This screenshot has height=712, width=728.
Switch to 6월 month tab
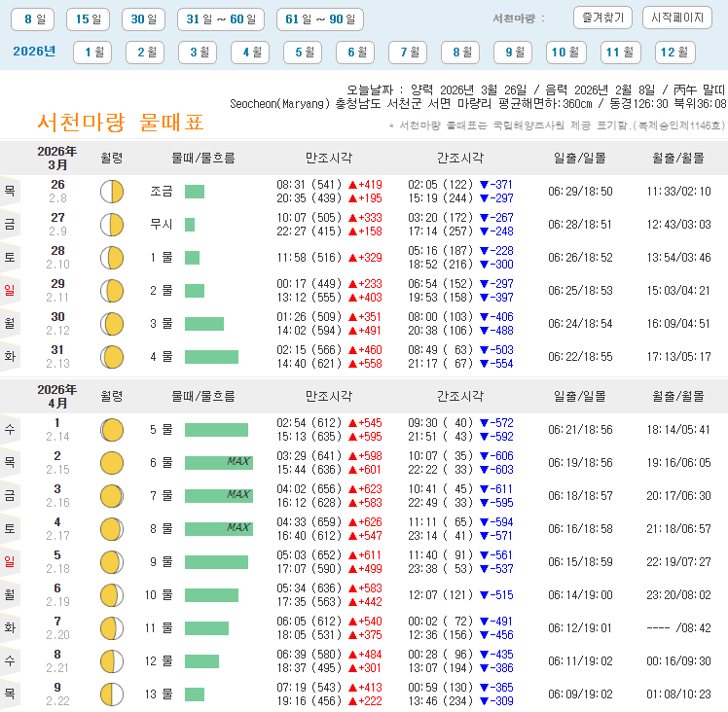pyautogui.click(x=355, y=52)
